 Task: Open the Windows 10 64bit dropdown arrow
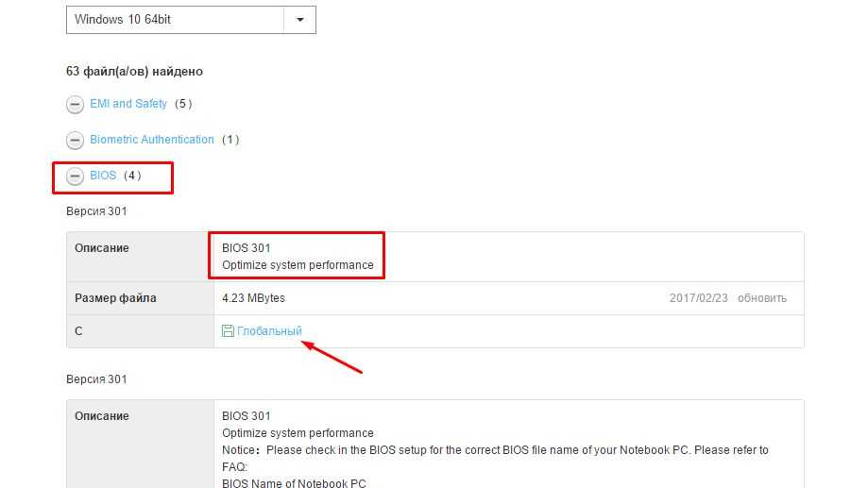(299, 19)
